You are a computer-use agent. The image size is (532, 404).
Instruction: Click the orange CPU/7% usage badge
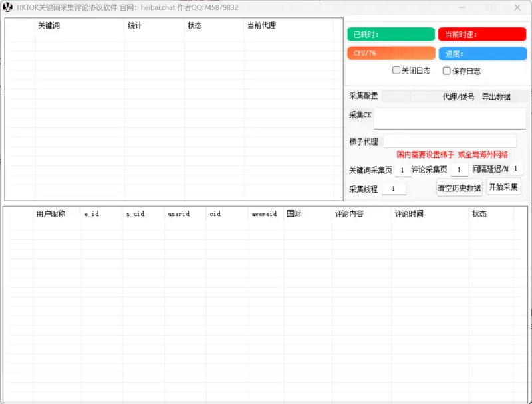point(390,53)
